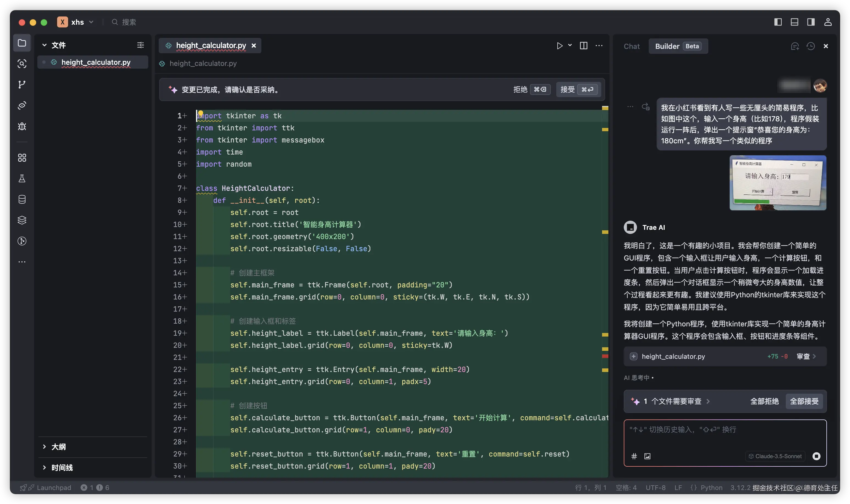Attach image via picture icon in input

pyautogui.click(x=647, y=456)
